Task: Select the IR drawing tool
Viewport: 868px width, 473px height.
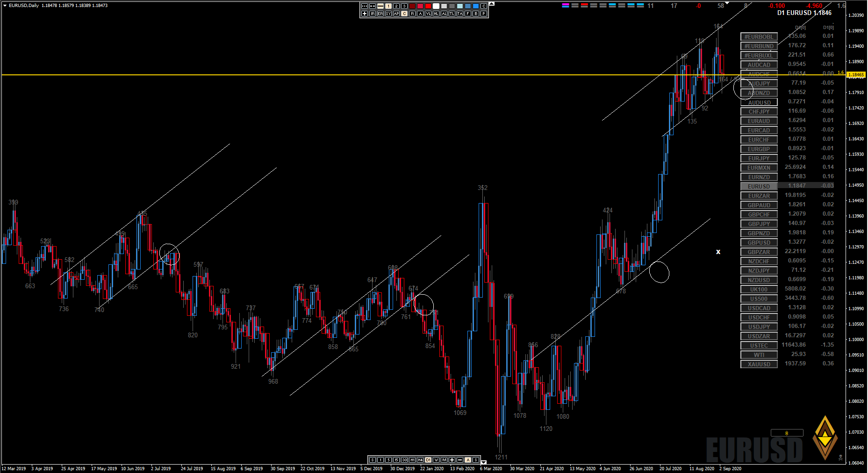Action: coord(373,14)
